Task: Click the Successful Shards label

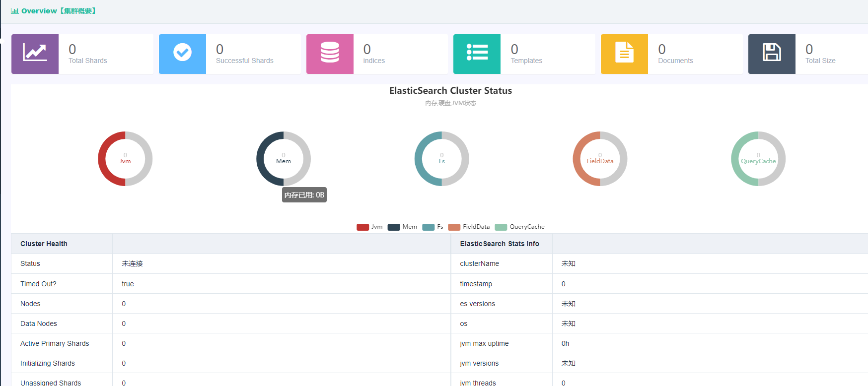Action: coord(245,61)
